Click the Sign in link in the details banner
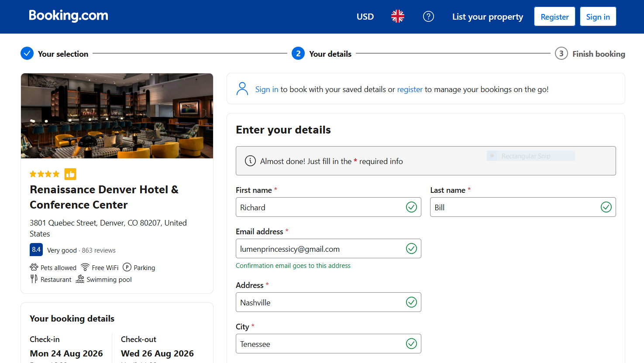The height and width of the screenshot is (363, 644). pyautogui.click(x=267, y=89)
